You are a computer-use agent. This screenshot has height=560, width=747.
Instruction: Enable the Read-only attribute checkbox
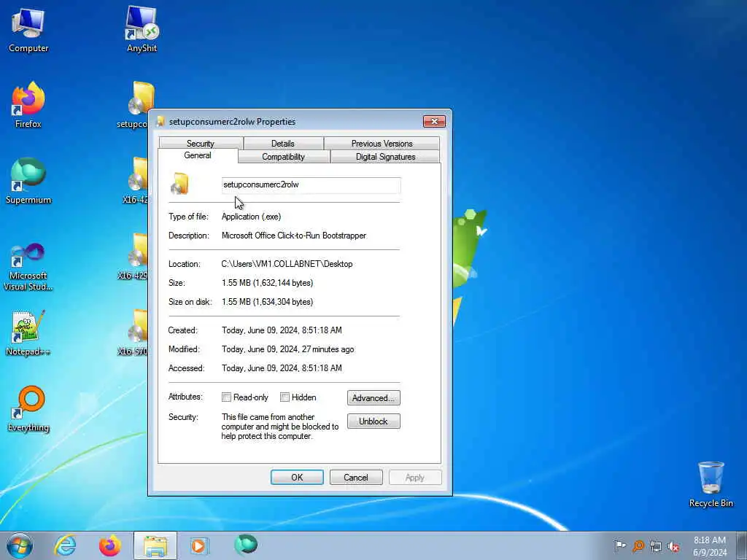click(226, 397)
